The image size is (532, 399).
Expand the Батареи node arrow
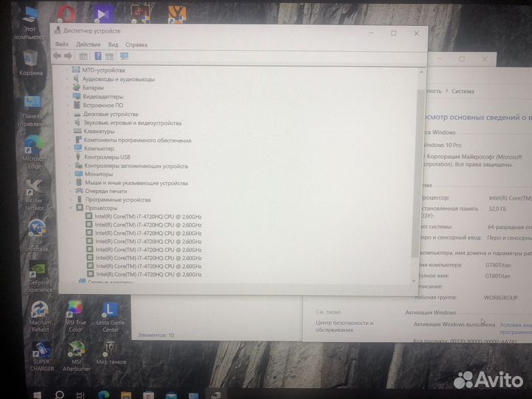pos(67,87)
